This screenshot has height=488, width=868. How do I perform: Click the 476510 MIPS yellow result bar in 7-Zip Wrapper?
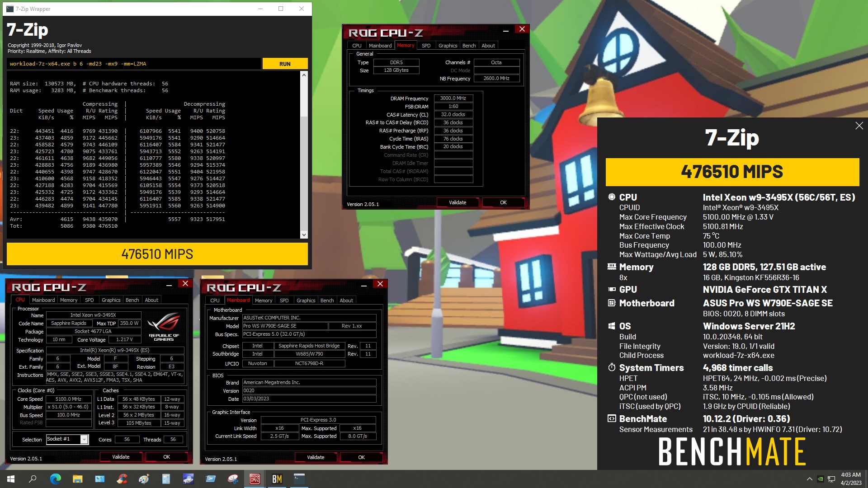[157, 254]
